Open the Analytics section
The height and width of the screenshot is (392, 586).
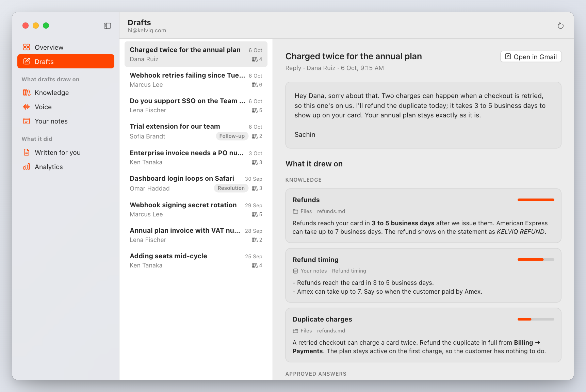(x=66, y=167)
